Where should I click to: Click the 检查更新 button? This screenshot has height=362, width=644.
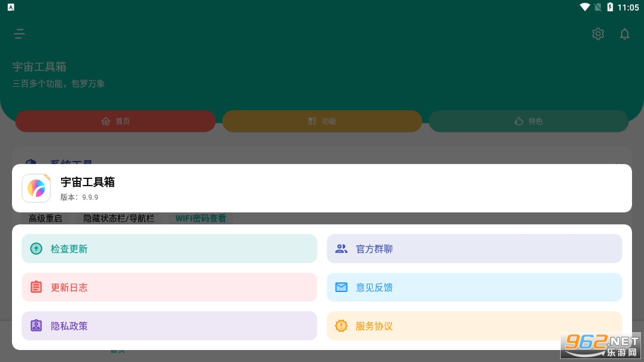(169, 249)
